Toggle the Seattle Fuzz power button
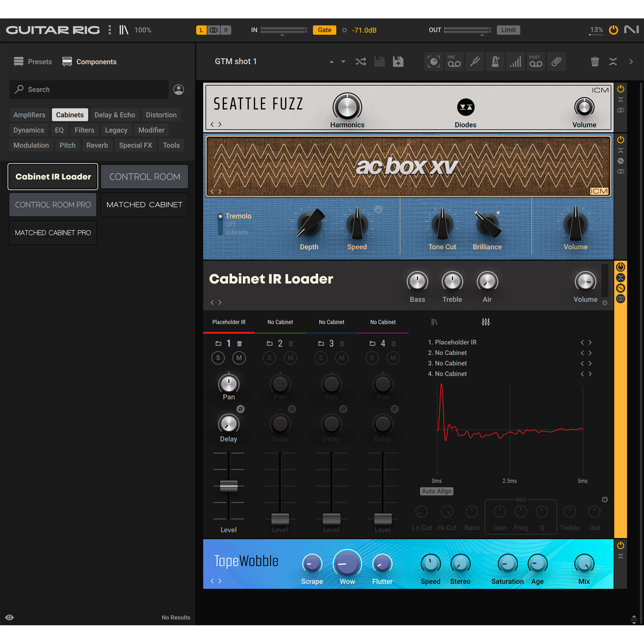Viewport: 644px width, 644px height. click(620, 89)
